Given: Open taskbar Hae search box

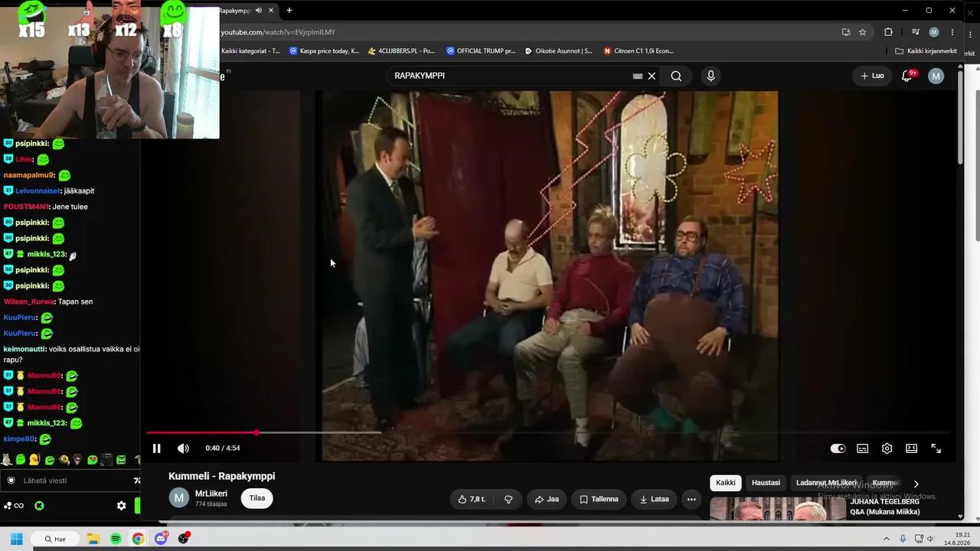Looking at the screenshot, I should [56, 539].
